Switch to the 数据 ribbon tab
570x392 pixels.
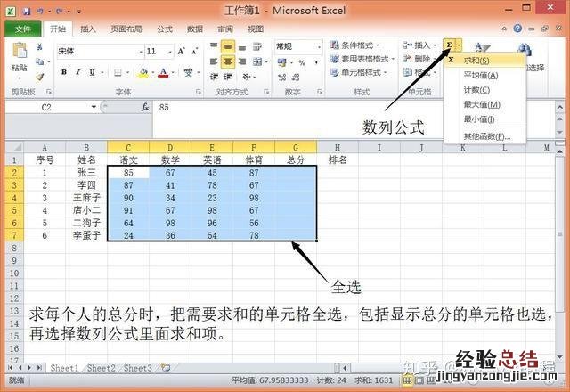click(x=195, y=29)
